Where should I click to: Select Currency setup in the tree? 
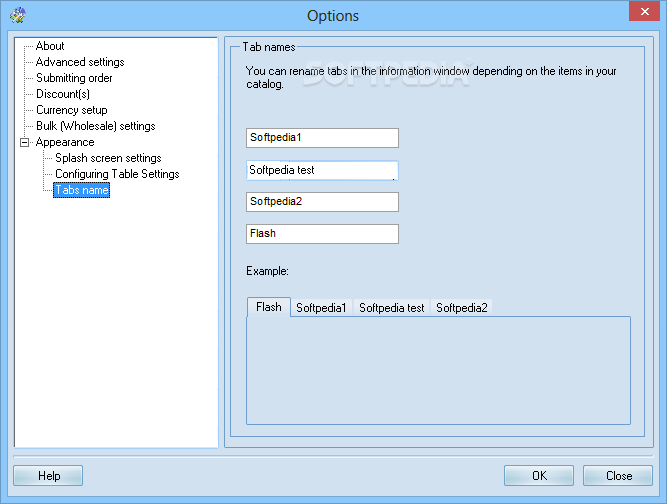tap(71, 110)
